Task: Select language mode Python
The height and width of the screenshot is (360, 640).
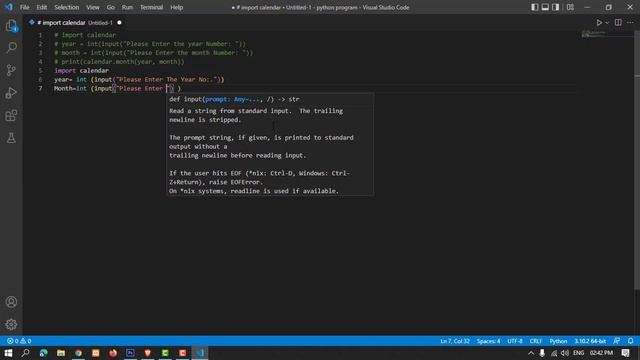Action: click(x=558, y=341)
